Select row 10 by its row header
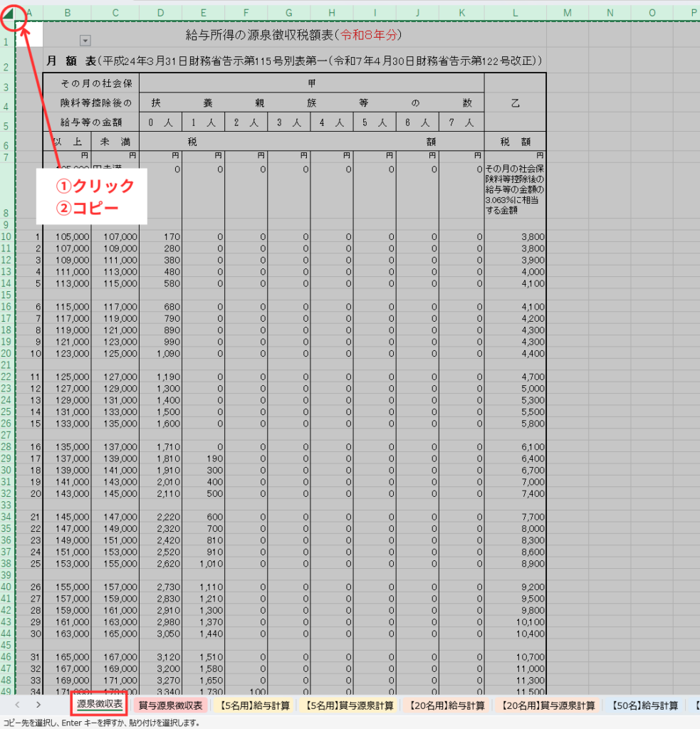The height and width of the screenshot is (729, 700). [x=7, y=236]
